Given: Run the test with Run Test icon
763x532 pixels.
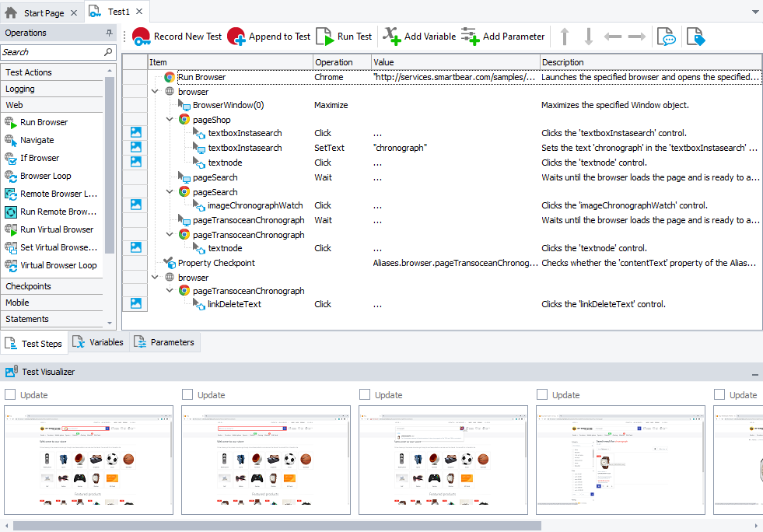Looking at the screenshot, I should pyautogui.click(x=325, y=37).
